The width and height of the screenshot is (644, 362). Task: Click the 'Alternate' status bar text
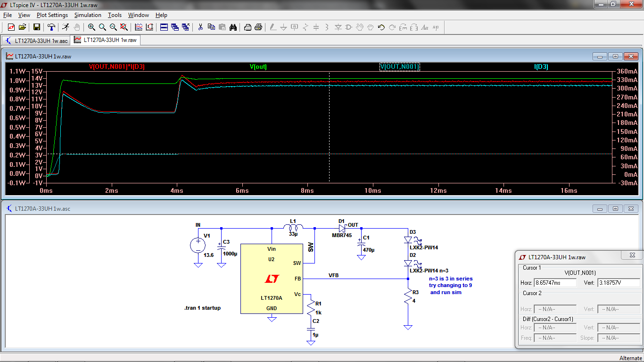coord(631,358)
